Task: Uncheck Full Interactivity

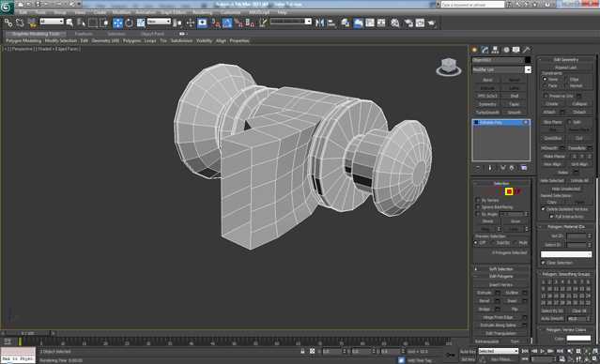Action: tap(551, 217)
